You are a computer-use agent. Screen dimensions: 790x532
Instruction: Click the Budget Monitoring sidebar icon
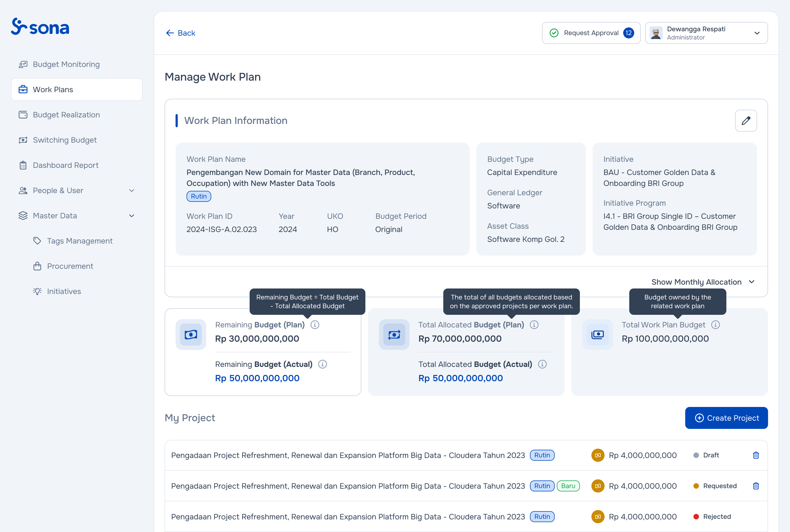click(x=23, y=64)
